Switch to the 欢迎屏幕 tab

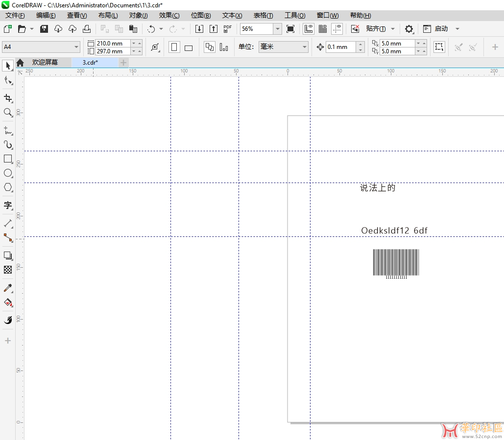[45, 62]
